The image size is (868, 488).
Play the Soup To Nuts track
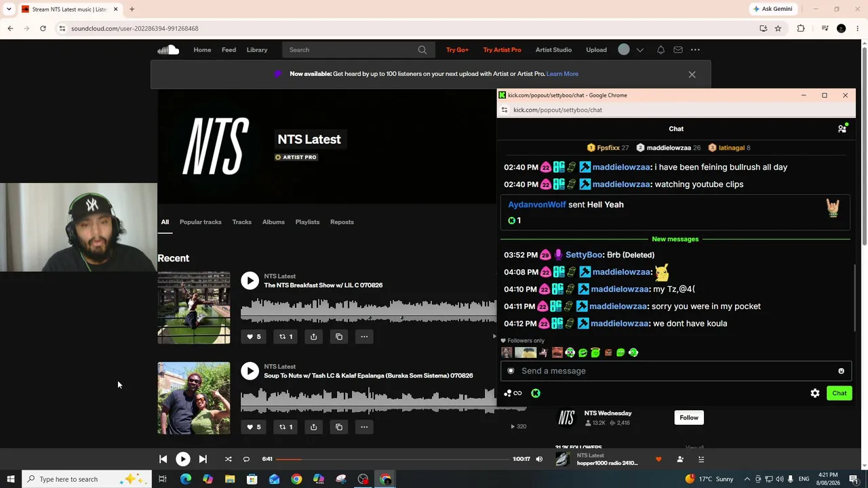click(250, 371)
